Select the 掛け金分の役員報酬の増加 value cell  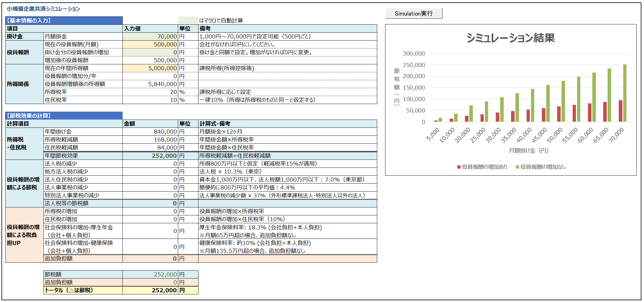150,52
